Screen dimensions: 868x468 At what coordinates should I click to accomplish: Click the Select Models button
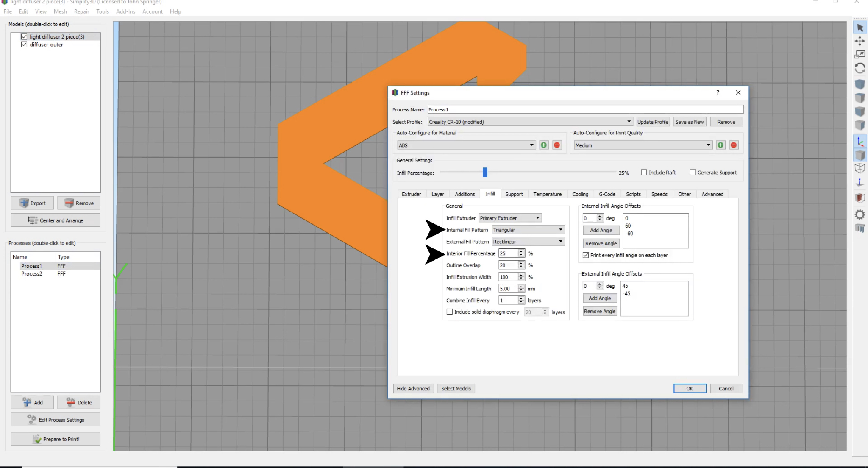click(x=456, y=388)
